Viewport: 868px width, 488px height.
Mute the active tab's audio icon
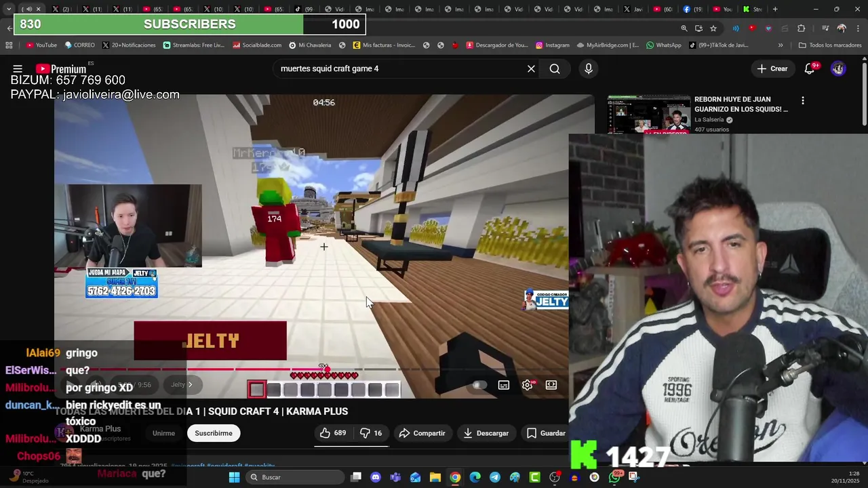click(28, 9)
